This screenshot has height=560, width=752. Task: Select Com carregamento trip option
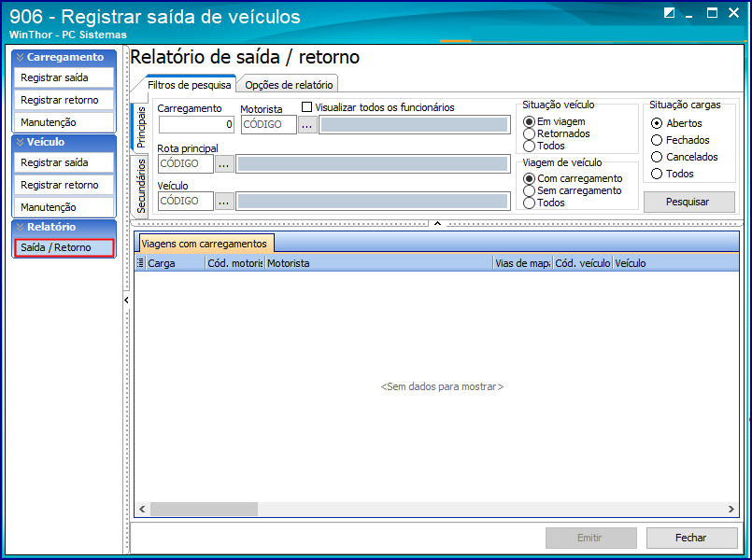tap(529, 178)
